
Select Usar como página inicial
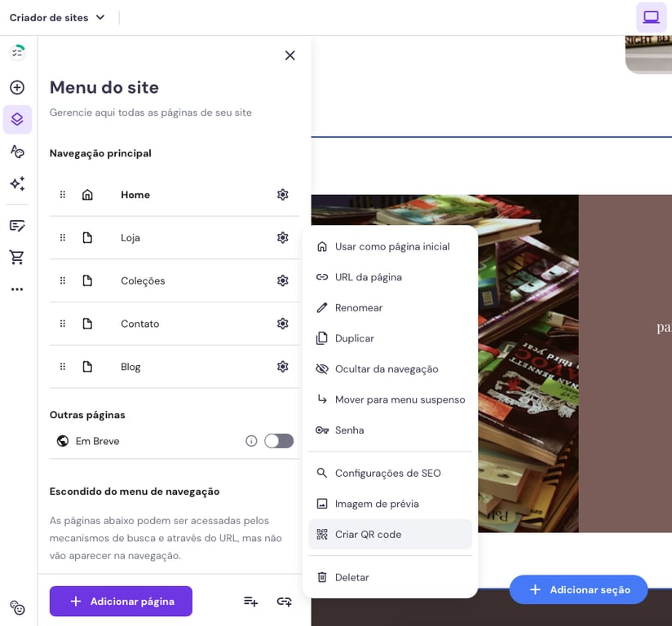tap(392, 246)
